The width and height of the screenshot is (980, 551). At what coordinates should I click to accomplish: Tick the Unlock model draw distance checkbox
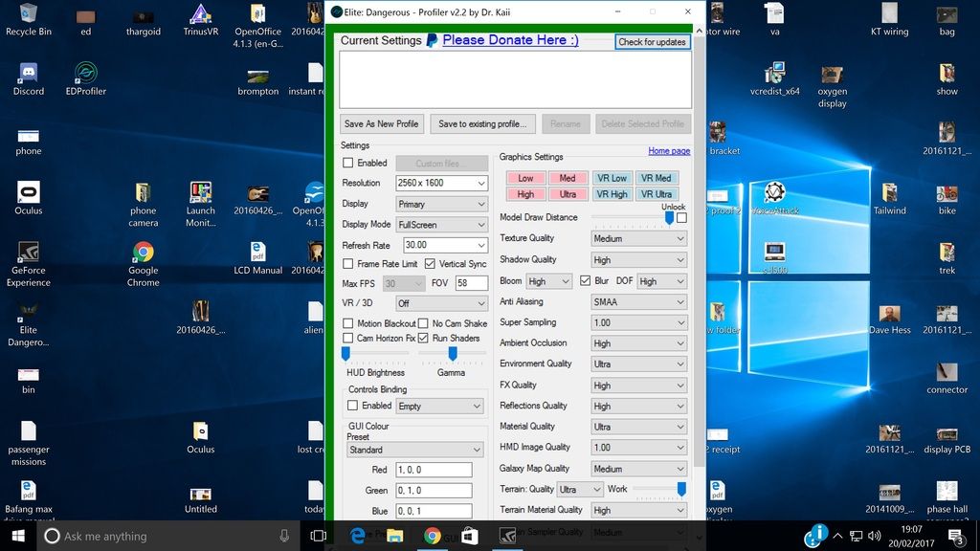(x=681, y=217)
